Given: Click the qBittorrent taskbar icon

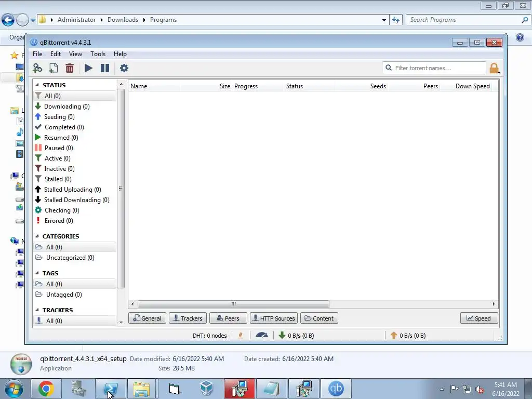Looking at the screenshot, I should pos(336,389).
